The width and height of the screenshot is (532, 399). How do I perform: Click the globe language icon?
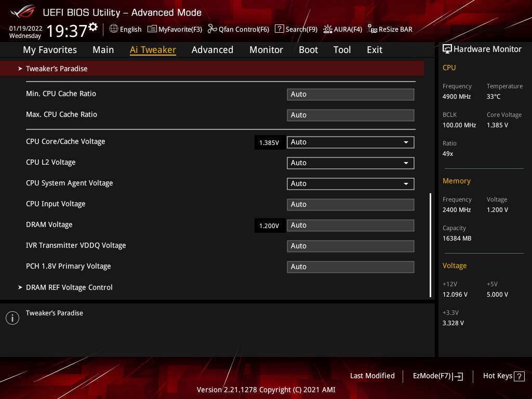[114, 29]
